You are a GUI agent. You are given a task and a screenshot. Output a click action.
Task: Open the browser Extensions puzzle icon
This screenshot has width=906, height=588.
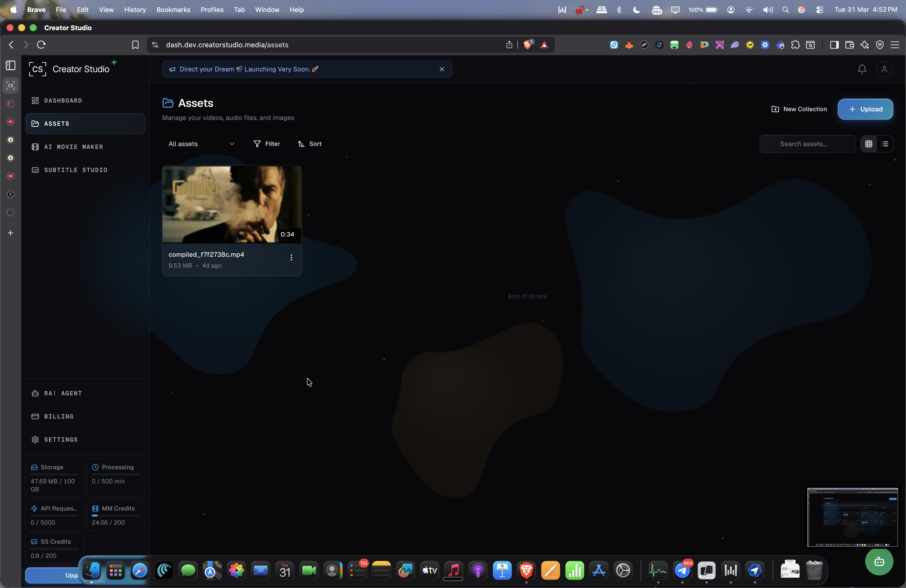(x=795, y=45)
